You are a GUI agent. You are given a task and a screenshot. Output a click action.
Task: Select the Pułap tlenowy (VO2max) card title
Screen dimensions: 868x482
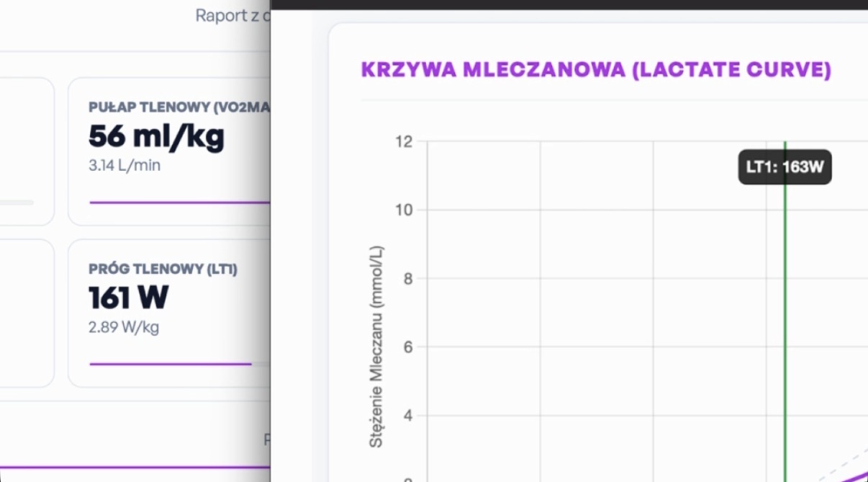pos(178,107)
